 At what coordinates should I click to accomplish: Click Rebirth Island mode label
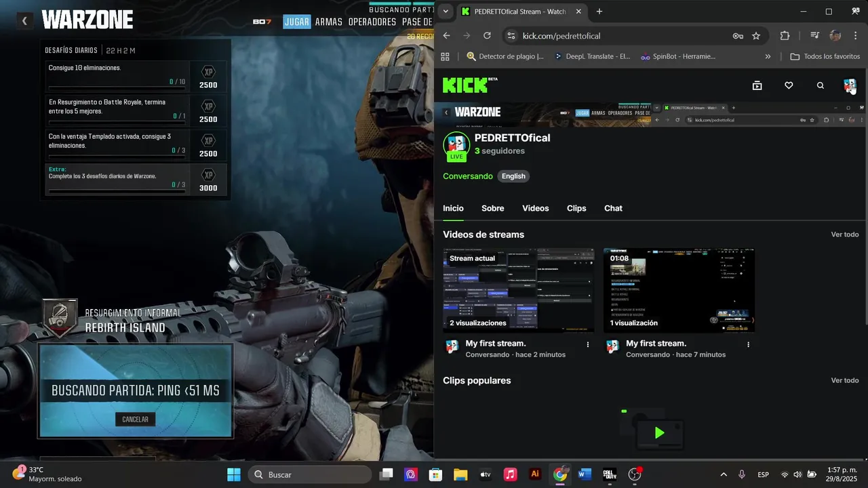(125, 328)
